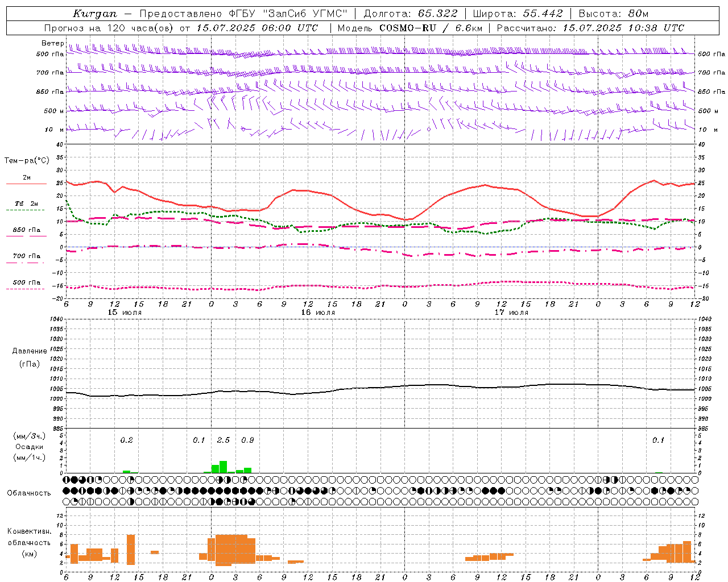Click the "(мм/1ч.)" precipitation unit label
728x582 pixels.
click(x=30, y=458)
